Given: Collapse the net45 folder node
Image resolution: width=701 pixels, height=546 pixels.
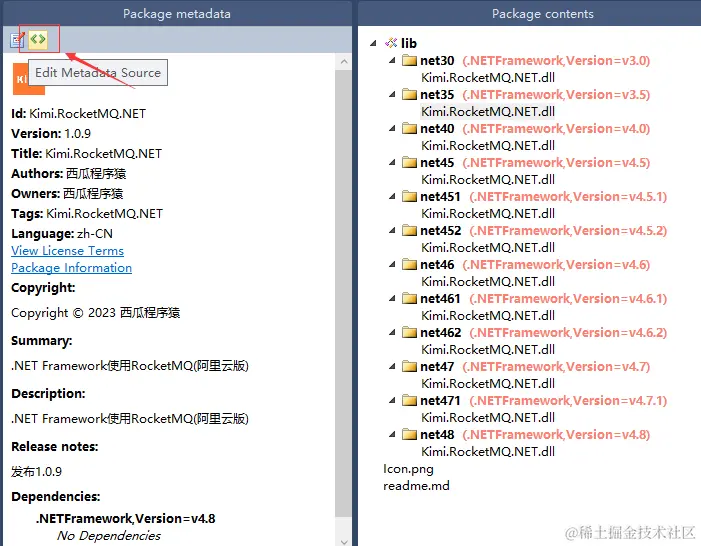Looking at the screenshot, I should (x=392, y=162).
